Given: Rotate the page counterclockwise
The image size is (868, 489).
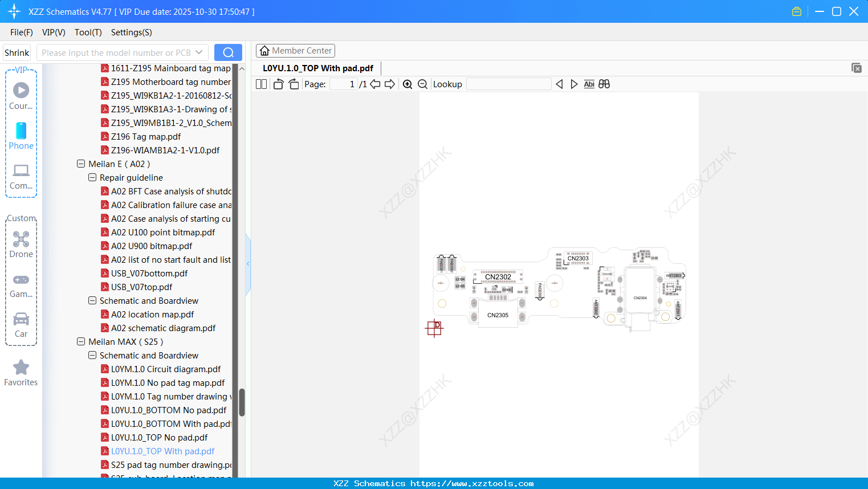Looking at the screenshot, I should point(278,84).
